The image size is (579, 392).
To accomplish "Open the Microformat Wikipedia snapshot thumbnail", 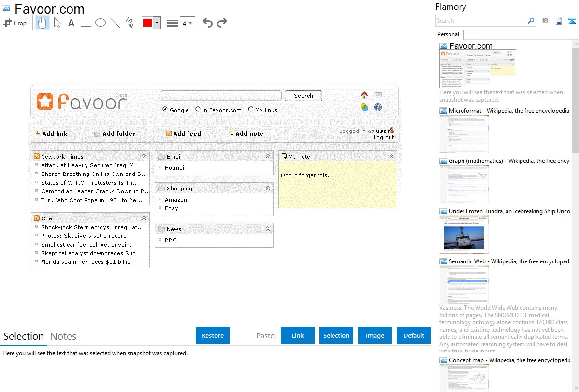I will (464, 134).
